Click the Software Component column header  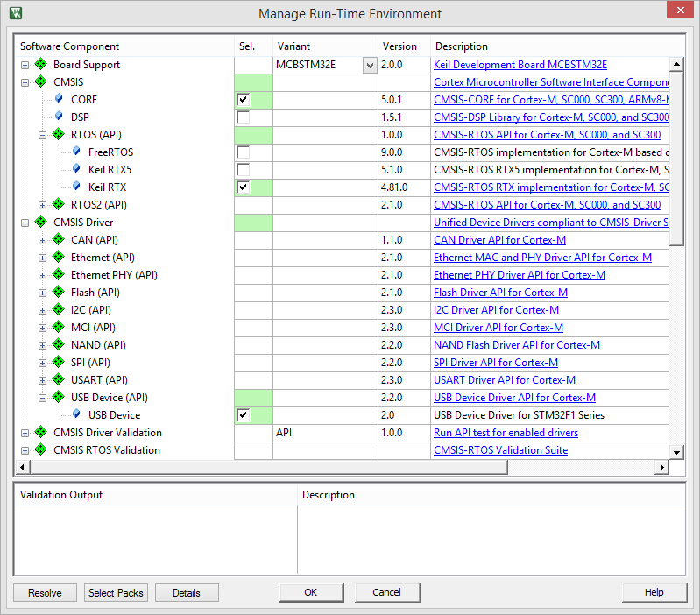(x=124, y=46)
